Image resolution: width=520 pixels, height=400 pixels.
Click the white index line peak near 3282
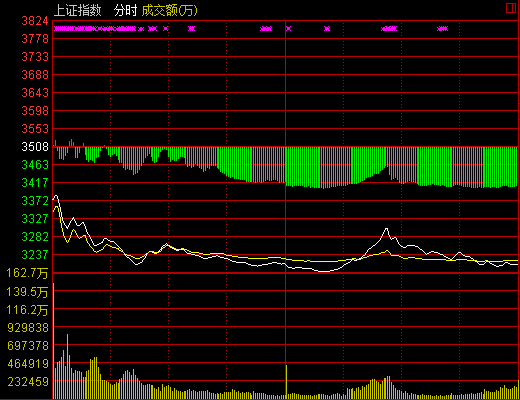(387, 229)
